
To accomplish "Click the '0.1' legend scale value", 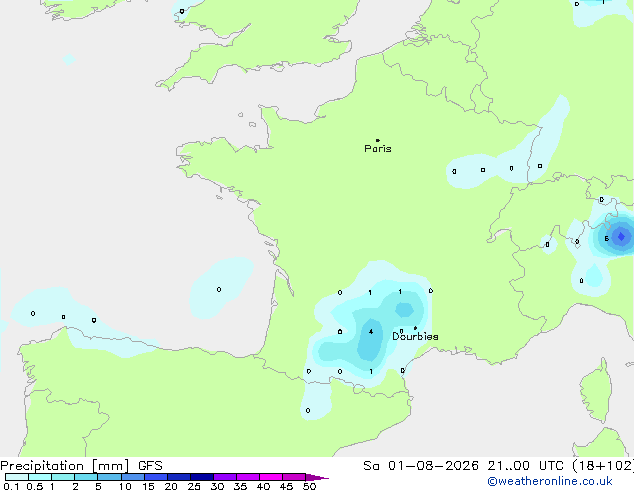I will click(11, 486).
